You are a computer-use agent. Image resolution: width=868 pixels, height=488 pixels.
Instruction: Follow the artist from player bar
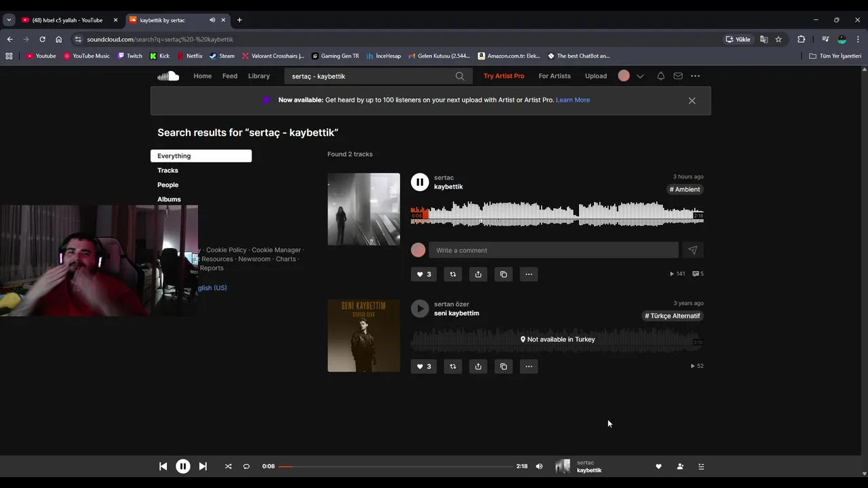[x=680, y=466]
